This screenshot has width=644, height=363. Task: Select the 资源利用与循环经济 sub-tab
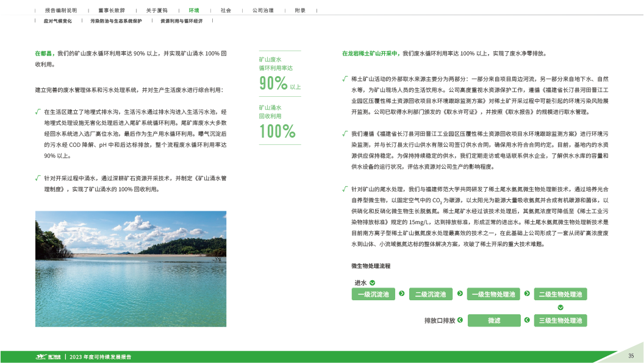[x=181, y=21]
